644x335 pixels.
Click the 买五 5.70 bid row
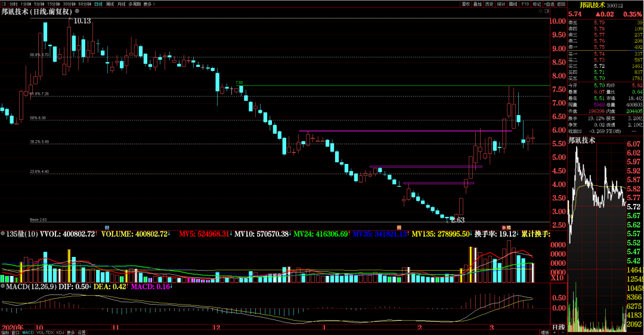[x=605, y=78]
